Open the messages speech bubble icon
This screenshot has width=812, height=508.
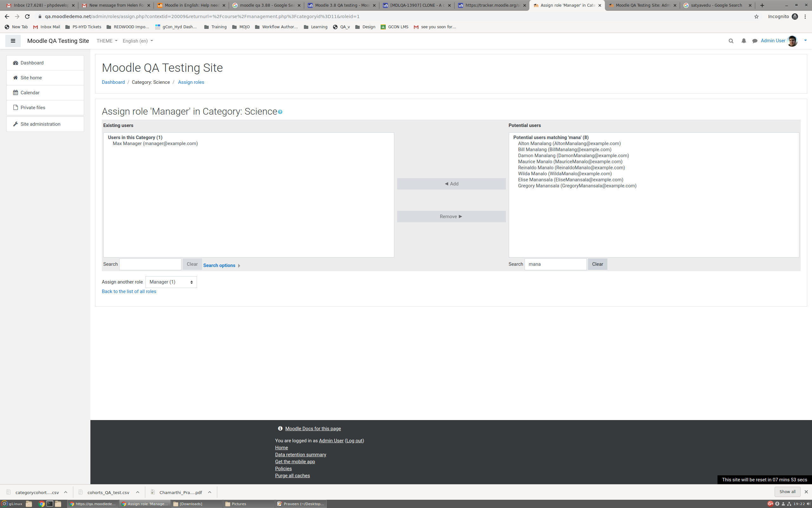tap(755, 41)
